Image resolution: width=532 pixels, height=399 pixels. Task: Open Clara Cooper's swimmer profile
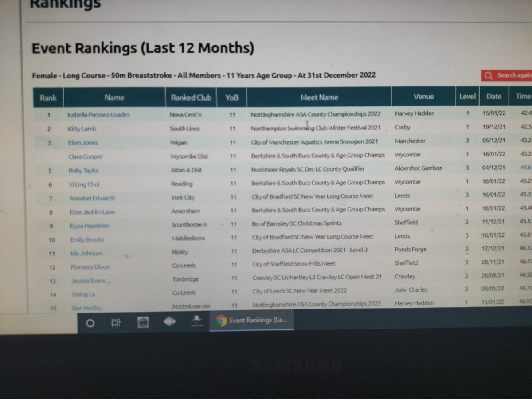coord(85,156)
